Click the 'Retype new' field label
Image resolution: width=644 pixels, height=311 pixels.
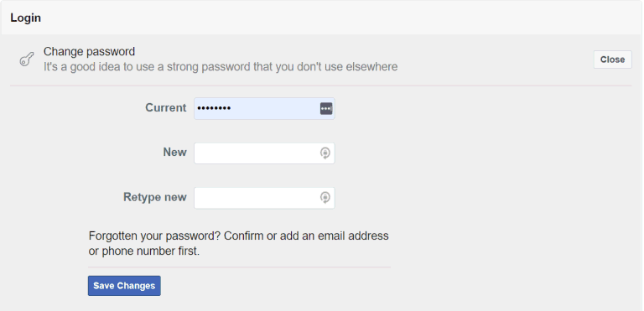click(155, 197)
